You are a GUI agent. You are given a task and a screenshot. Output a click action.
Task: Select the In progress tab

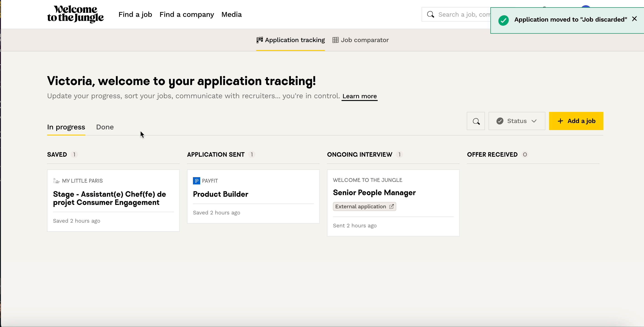(x=66, y=127)
